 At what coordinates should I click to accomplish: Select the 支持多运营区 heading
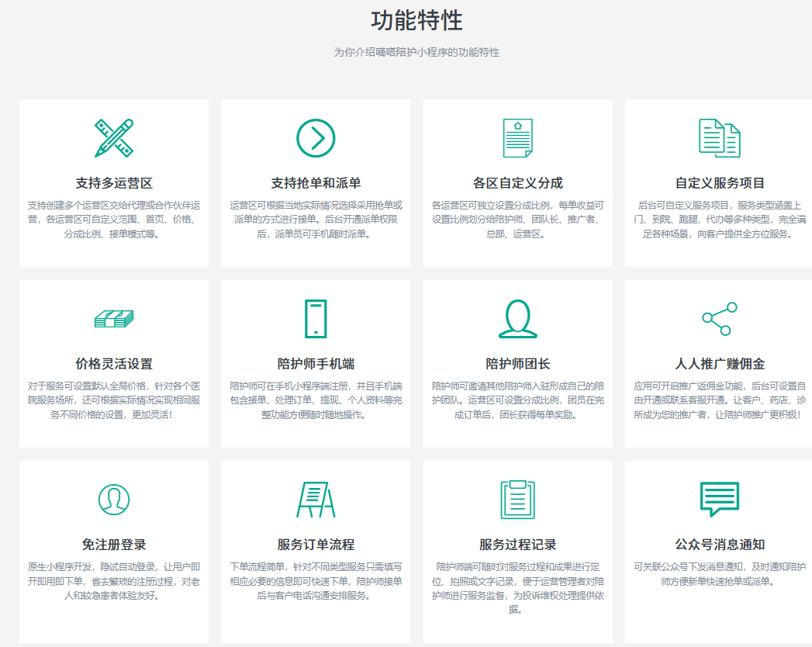click(114, 183)
